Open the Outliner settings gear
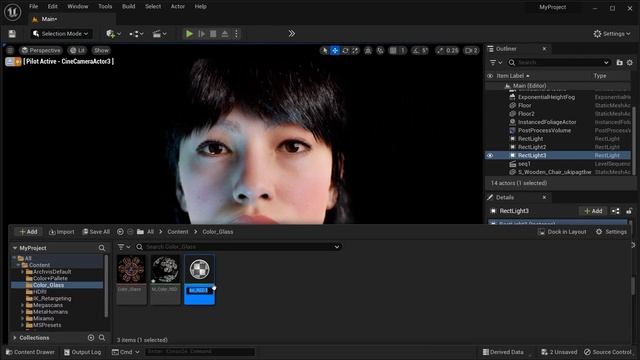The height and width of the screenshot is (360, 640). (630, 62)
